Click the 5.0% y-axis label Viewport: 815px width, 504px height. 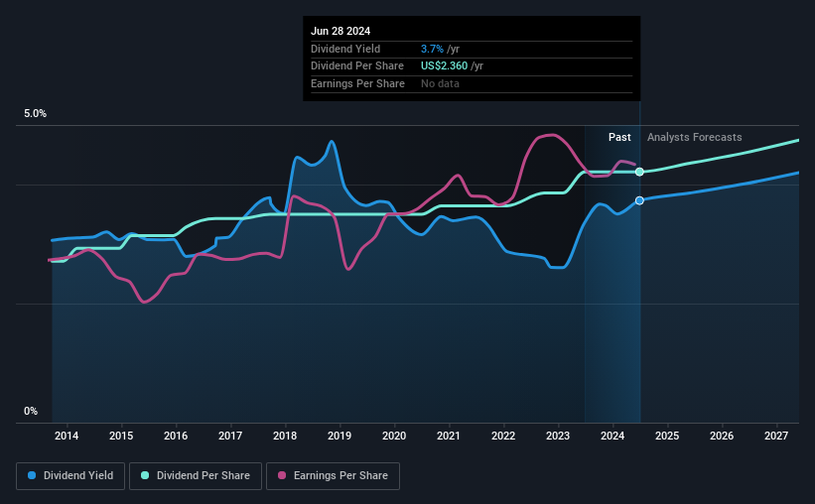(35, 114)
